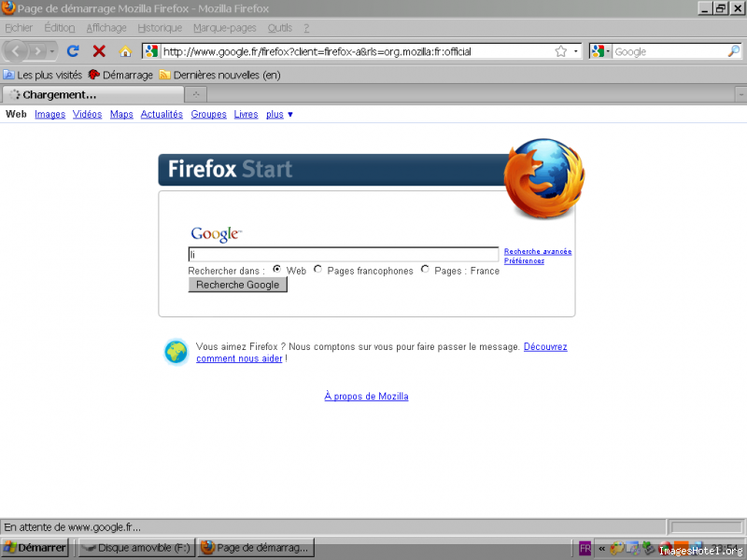
Task: Click the Firefox logo on start banner
Action: pos(543,177)
